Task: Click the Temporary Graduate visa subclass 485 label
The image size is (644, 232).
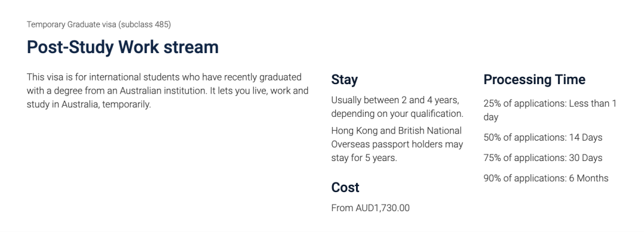Action: 98,24
